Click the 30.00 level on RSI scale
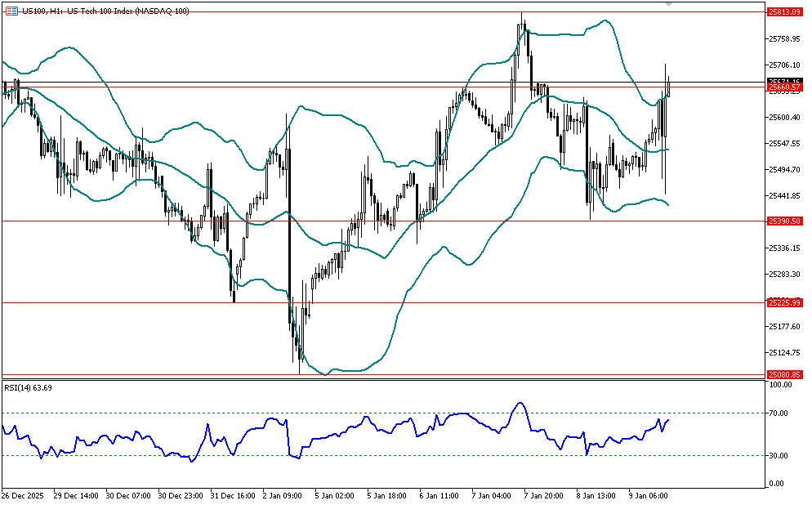Image resolution: width=812 pixels, height=505 pixels. tap(777, 455)
